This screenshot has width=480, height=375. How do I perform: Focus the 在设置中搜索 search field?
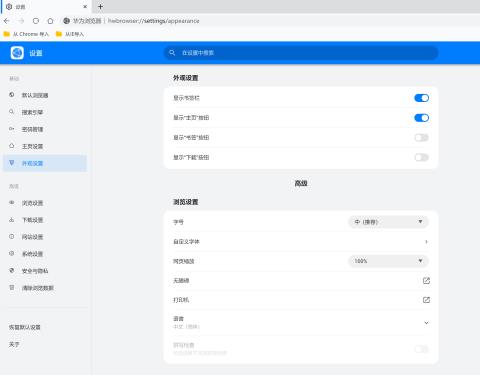coord(301,53)
